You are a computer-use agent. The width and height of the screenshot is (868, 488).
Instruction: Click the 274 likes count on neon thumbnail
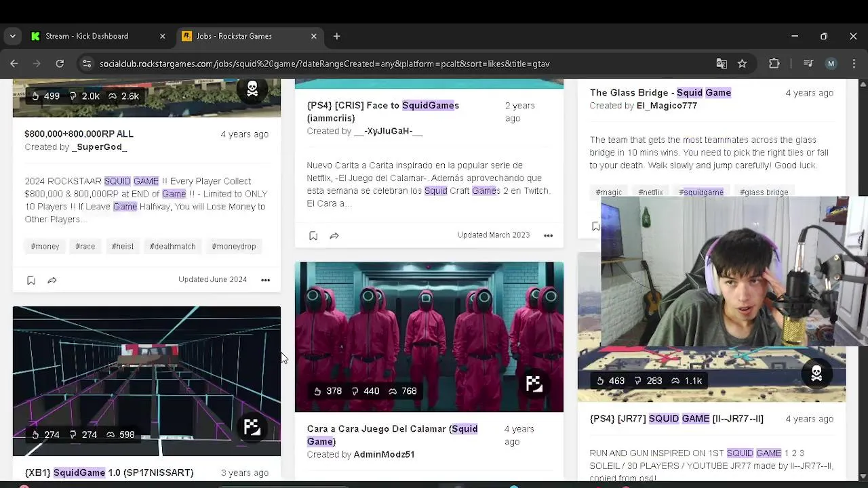click(x=45, y=434)
